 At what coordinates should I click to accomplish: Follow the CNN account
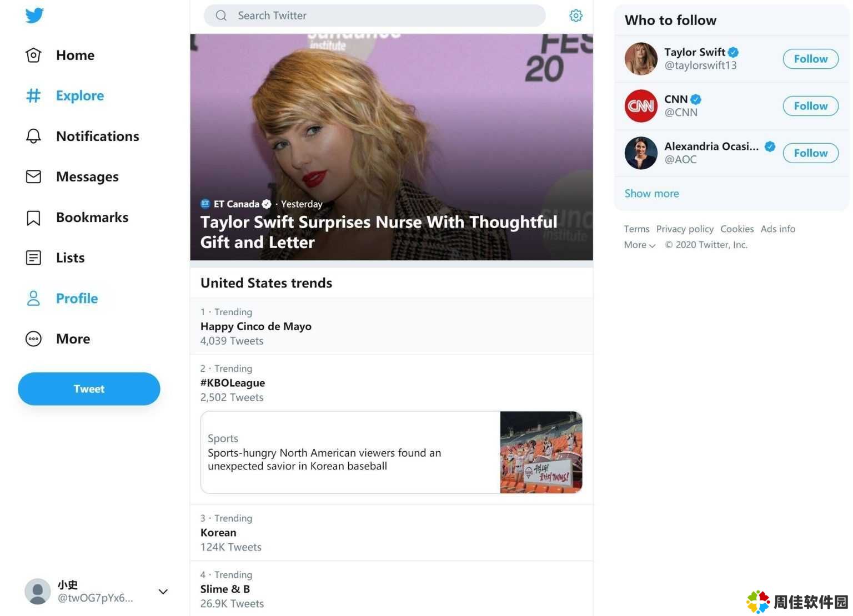810,106
